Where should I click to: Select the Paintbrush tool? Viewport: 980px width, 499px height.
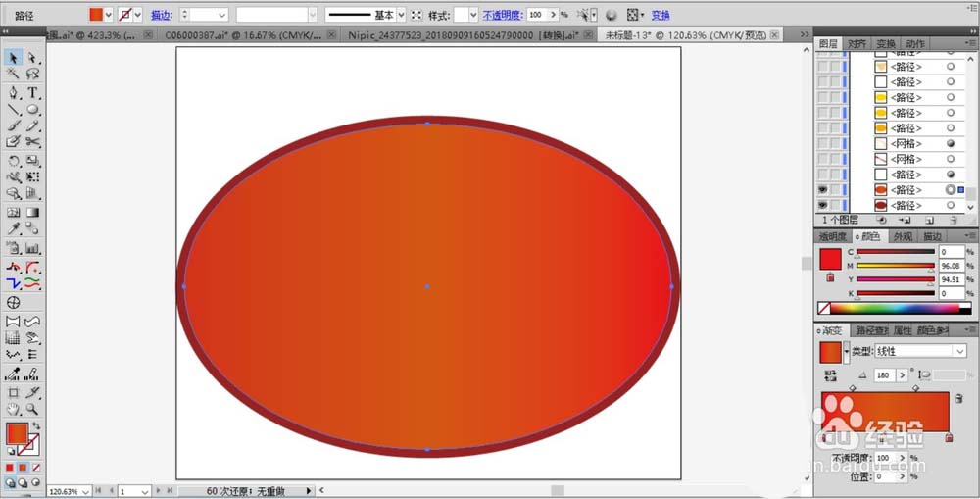pyautogui.click(x=13, y=126)
